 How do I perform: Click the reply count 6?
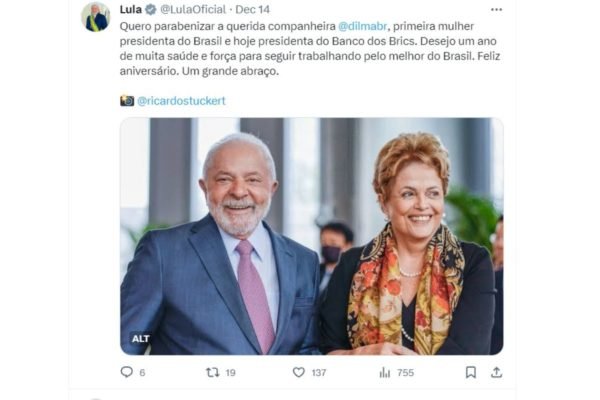click(x=142, y=372)
